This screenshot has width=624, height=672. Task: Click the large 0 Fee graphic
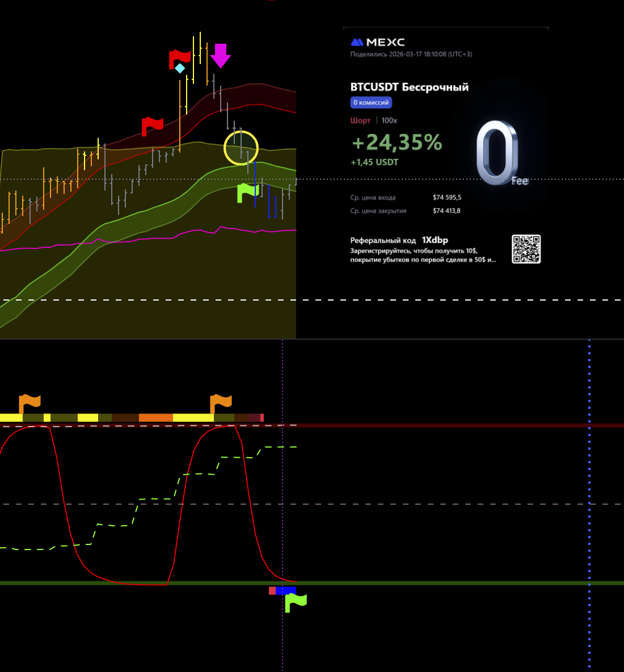point(498,153)
